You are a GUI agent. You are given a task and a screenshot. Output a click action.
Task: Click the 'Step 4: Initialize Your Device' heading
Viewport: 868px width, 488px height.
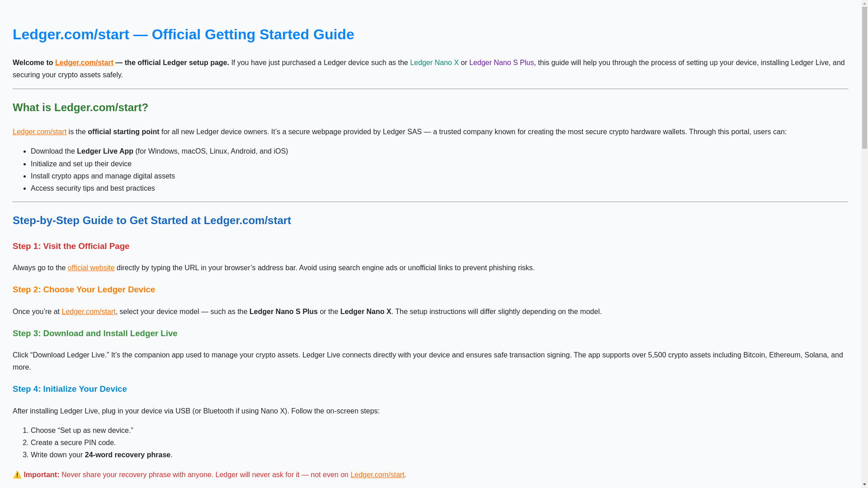pos(70,389)
